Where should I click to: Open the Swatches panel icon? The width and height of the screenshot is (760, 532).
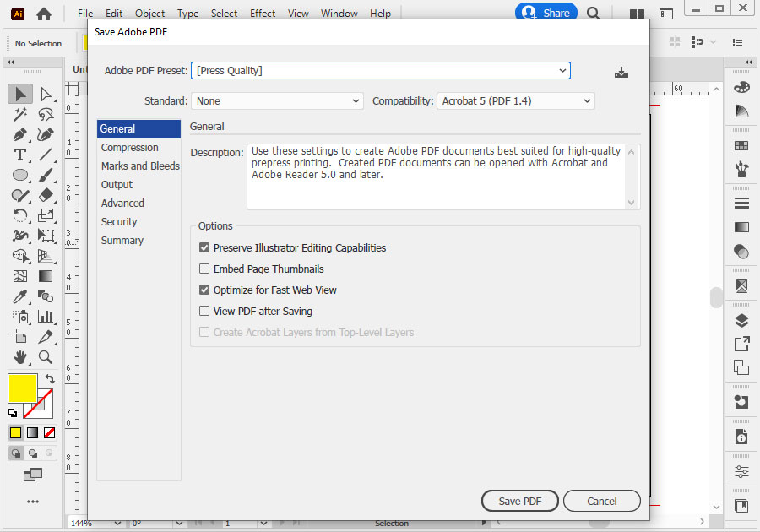(741, 145)
